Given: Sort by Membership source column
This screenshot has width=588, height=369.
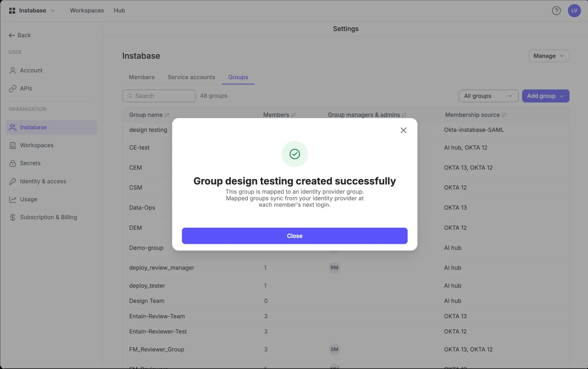Looking at the screenshot, I should (476, 115).
